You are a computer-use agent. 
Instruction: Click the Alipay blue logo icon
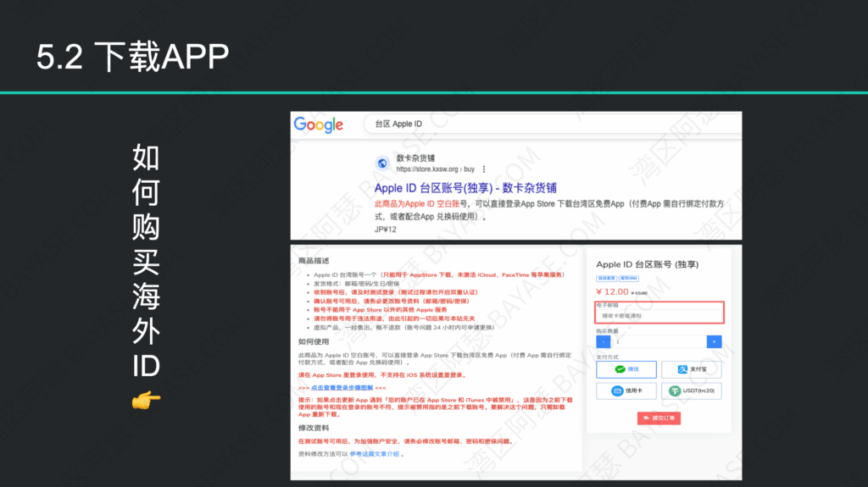682,369
